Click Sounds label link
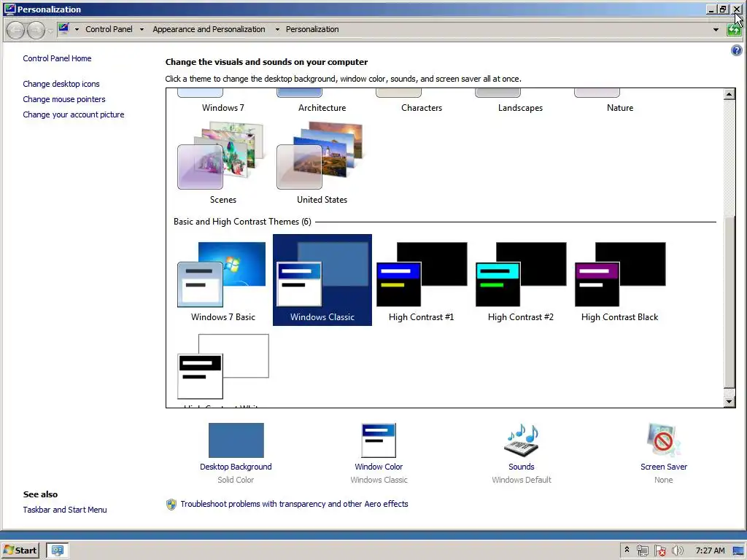 (521, 467)
